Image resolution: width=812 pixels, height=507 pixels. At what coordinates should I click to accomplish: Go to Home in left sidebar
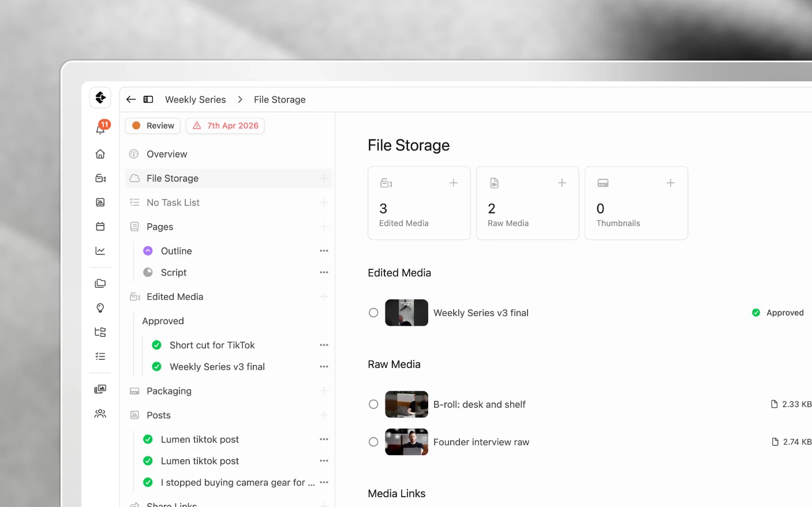click(100, 154)
